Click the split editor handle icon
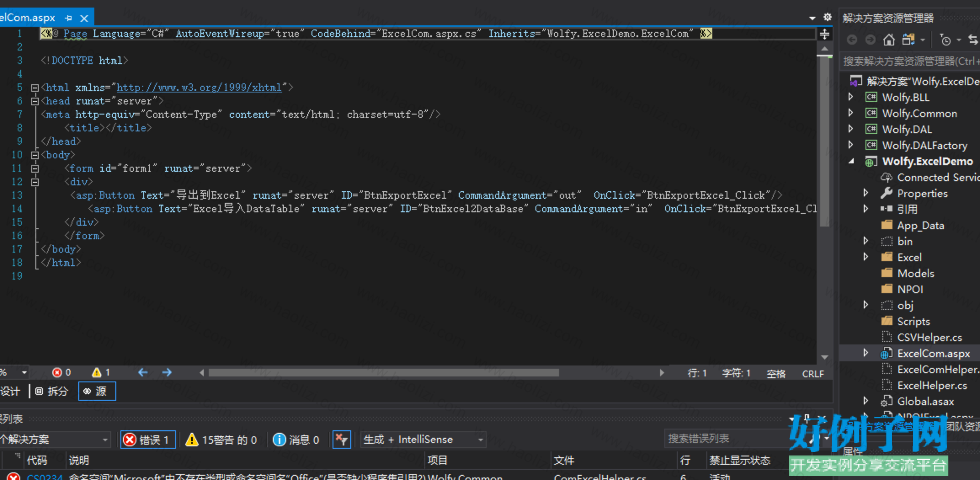 [x=824, y=34]
